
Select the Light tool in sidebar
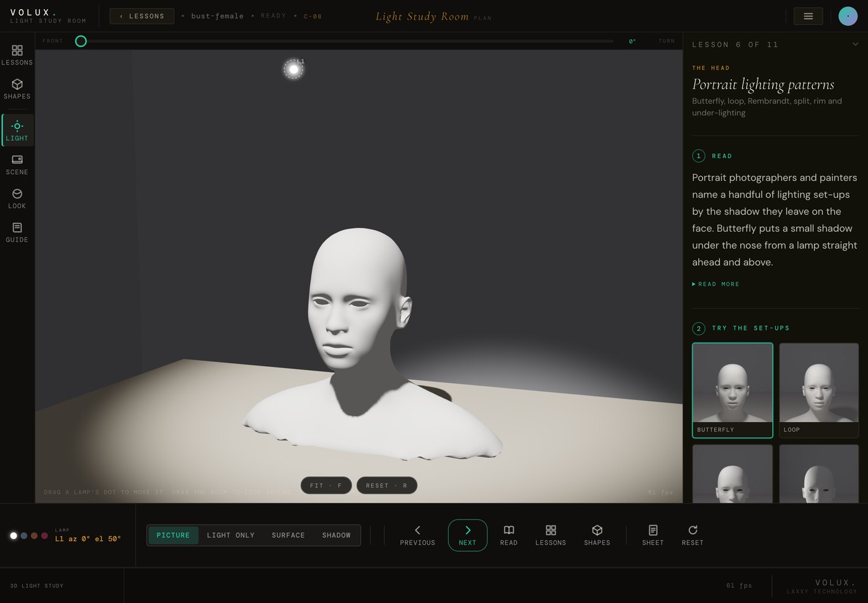pos(17,130)
